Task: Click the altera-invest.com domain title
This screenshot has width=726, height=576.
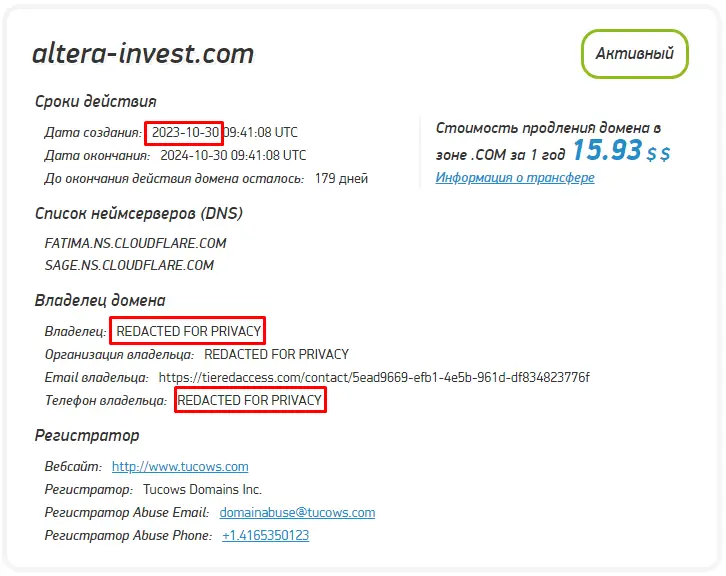Action: tap(143, 53)
